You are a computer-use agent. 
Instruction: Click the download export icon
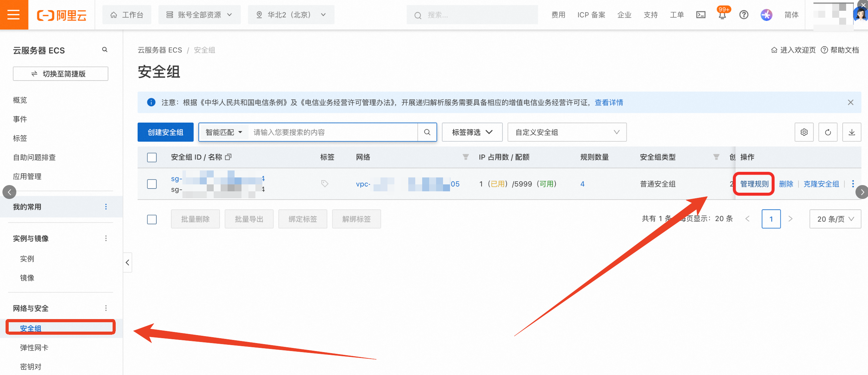pos(851,132)
